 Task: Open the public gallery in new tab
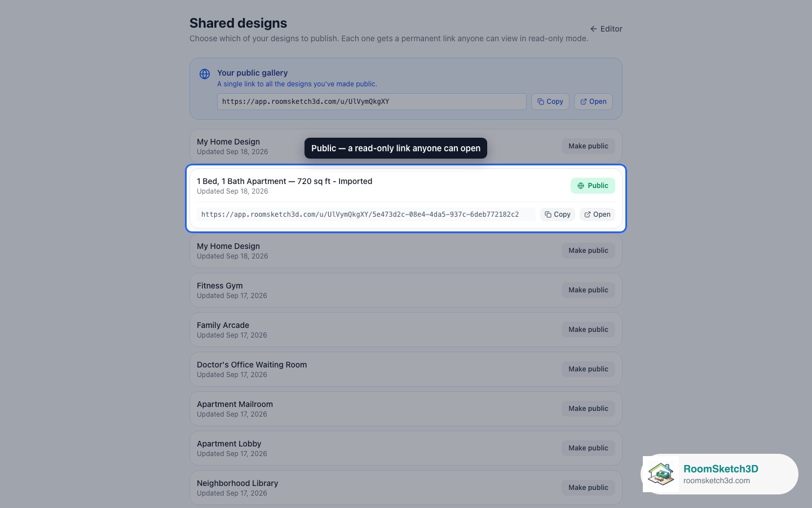coord(593,102)
